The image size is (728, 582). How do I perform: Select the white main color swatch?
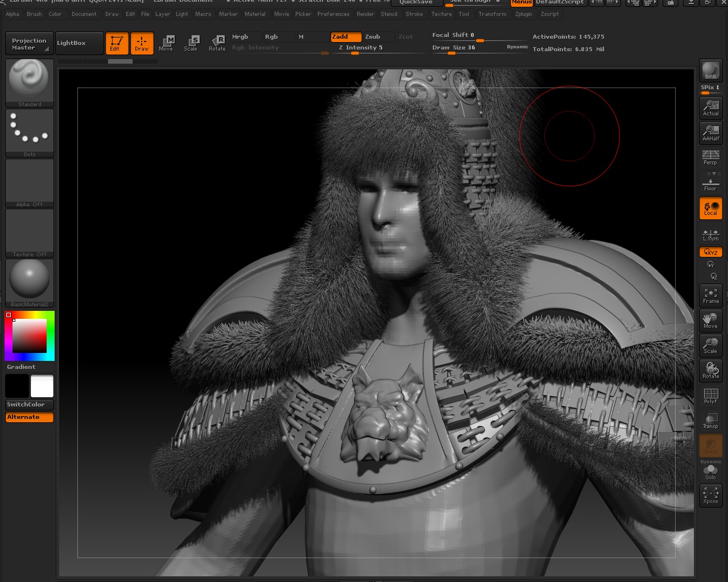(42, 386)
